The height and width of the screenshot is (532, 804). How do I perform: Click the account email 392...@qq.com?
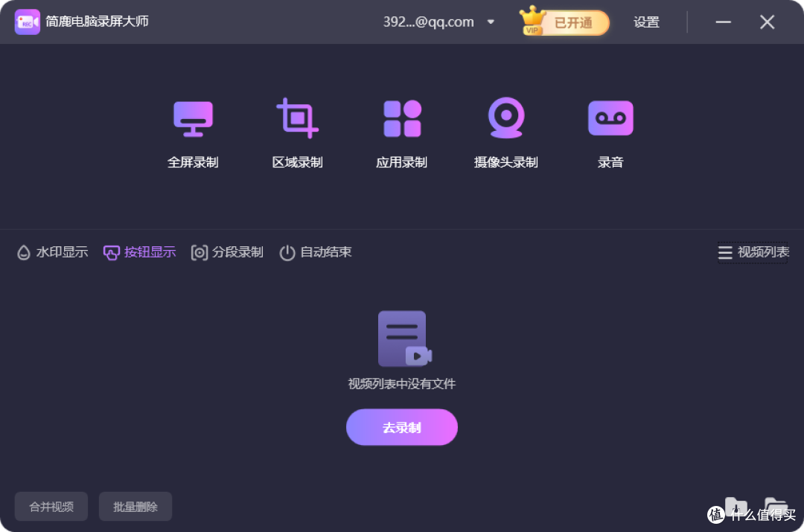429,22
